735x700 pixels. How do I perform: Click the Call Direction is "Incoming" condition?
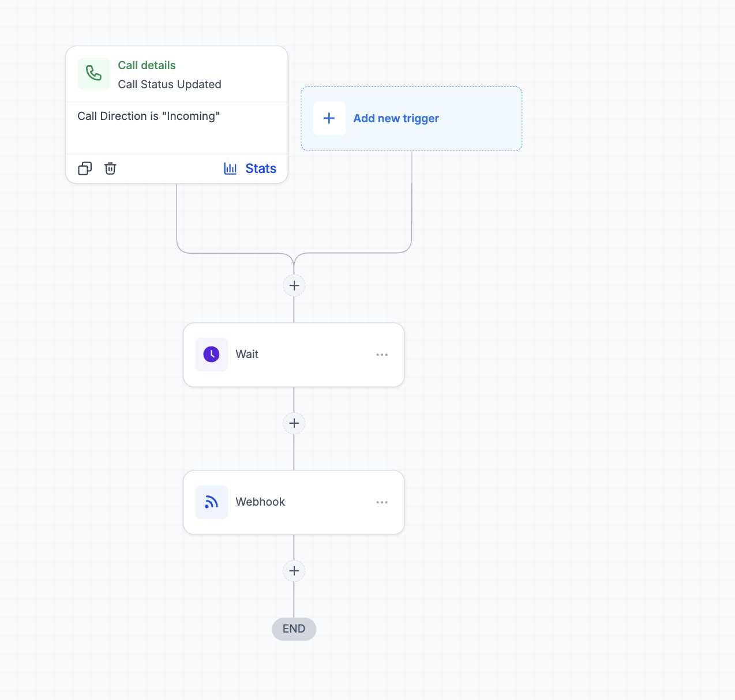pyautogui.click(x=149, y=116)
